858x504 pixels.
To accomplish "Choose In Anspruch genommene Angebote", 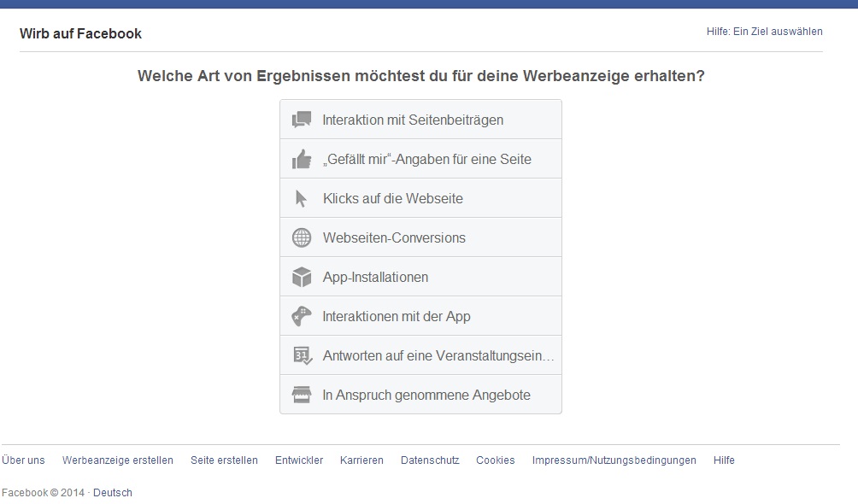I will click(426, 395).
